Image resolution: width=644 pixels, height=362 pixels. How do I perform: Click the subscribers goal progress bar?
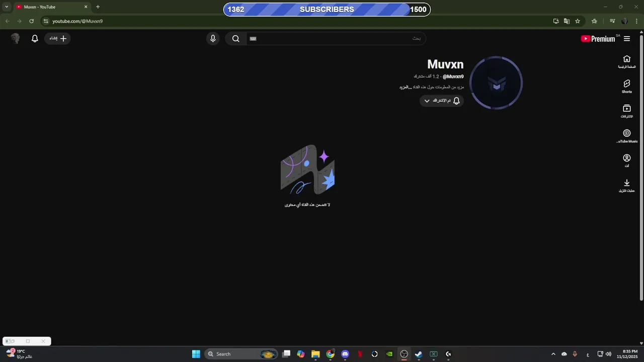pos(327,10)
